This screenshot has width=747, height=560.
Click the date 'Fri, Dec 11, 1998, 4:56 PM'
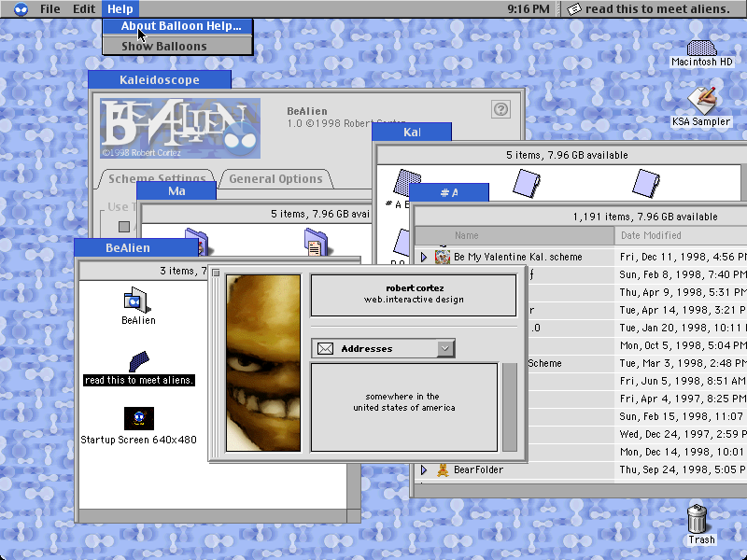(x=684, y=258)
